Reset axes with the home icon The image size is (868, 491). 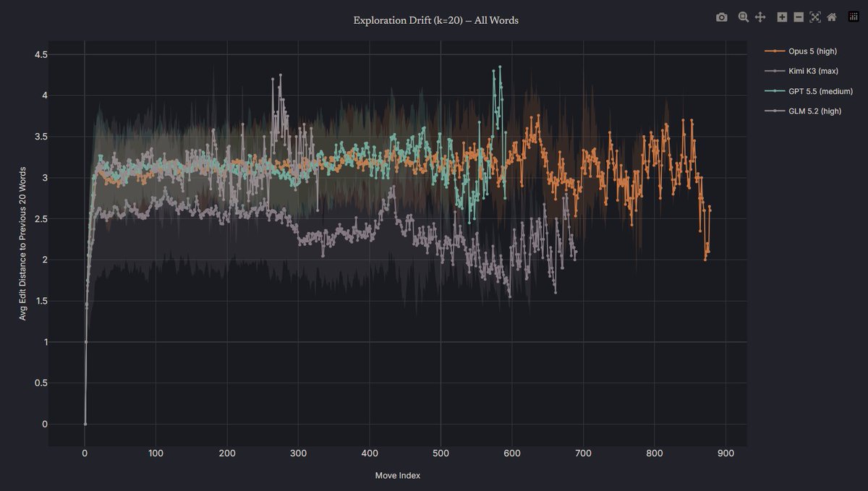click(832, 17)
